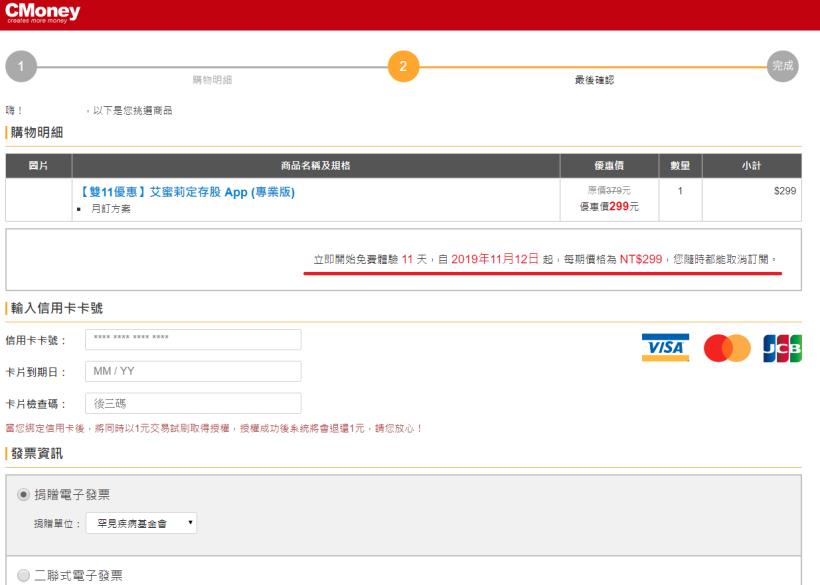Click the 數量 column header
Screen dimensions: 820x585
coord(680,166)
